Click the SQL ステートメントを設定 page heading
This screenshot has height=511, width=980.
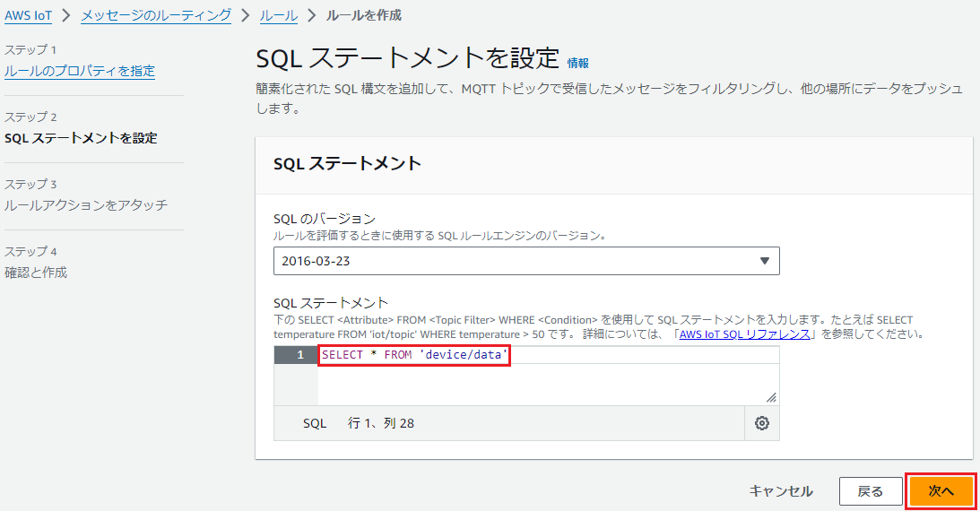[x=407, y=59]
